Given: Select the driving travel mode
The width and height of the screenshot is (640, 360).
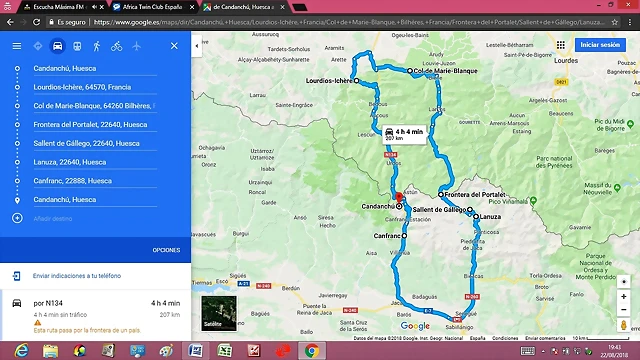Looking at the screenshot, I should [x=58, y=46].
